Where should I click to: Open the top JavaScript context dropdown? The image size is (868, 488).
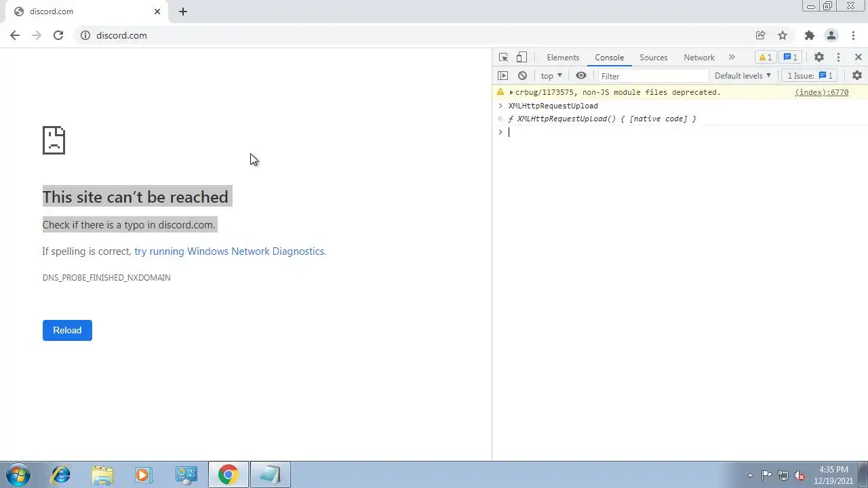pyautogui.click(x=551, y=76)
